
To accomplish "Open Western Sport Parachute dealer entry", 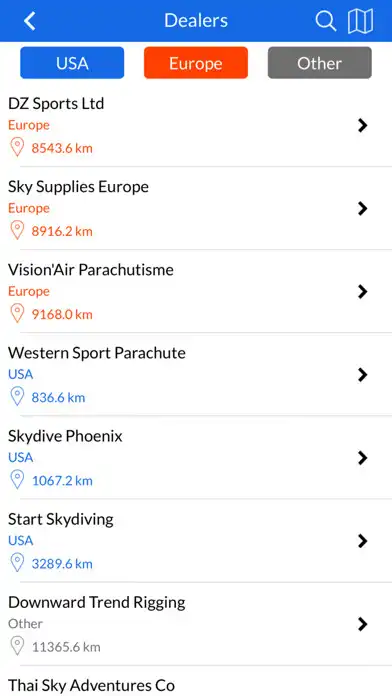I will pos(196,375).
